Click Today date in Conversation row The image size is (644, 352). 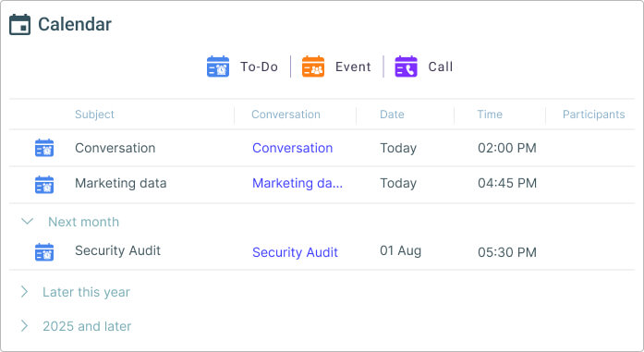tap(398, 148)
